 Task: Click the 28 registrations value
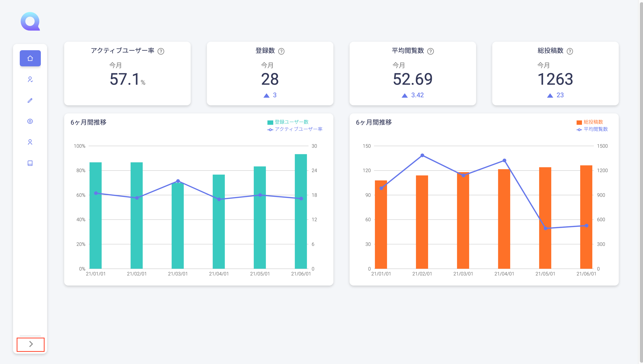coord(270,79)
